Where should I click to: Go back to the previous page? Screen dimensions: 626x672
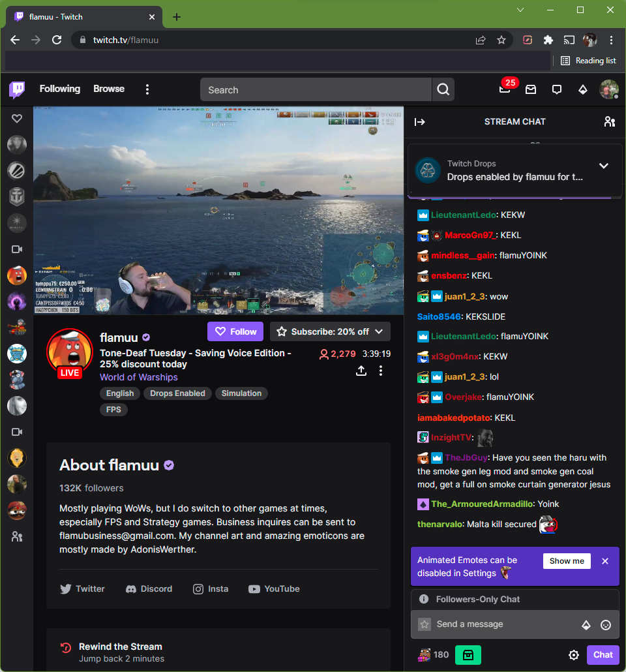[x=15, y=40]
